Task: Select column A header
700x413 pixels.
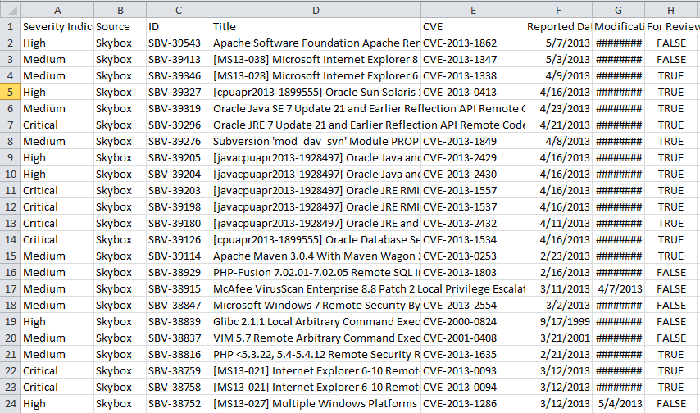Action: click(x=57, y=10)
